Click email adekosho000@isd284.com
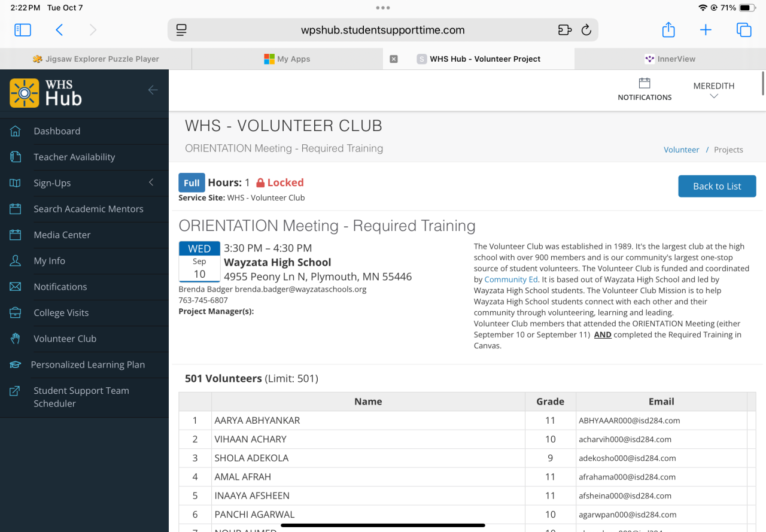 coord(627,458)
